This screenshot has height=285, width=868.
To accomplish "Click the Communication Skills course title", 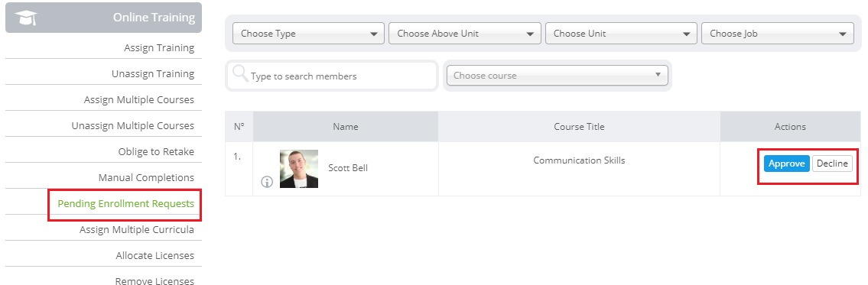I will point(579,160).
